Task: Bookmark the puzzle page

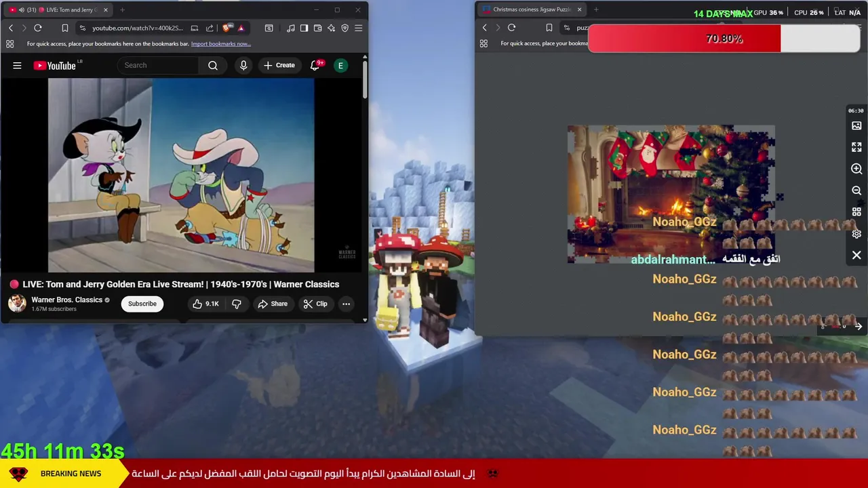Action: [549, 28]
